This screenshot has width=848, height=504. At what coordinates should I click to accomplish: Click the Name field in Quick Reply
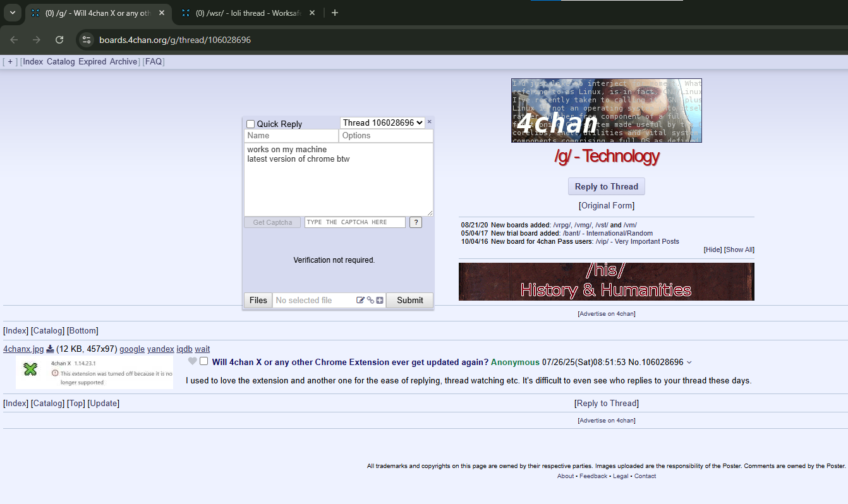tap(291, 136)
